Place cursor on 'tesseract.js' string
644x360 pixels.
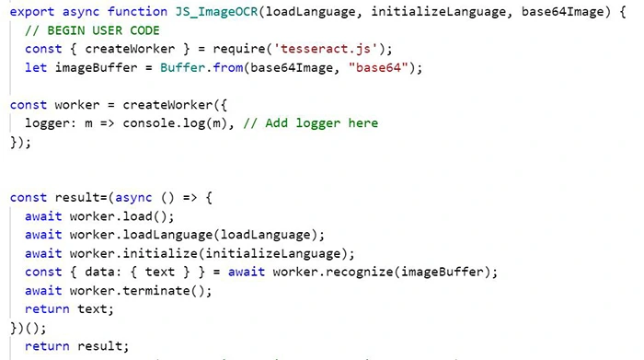(x=326, y=49)
